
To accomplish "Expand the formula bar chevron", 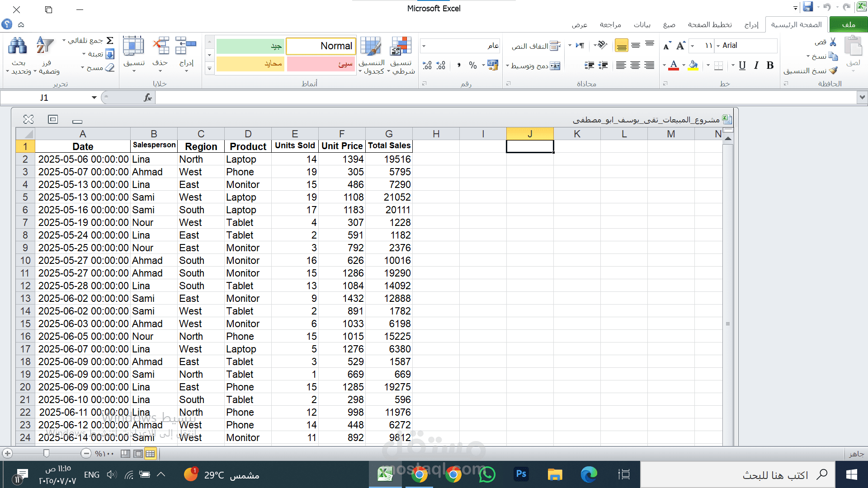I will (862, 97).
